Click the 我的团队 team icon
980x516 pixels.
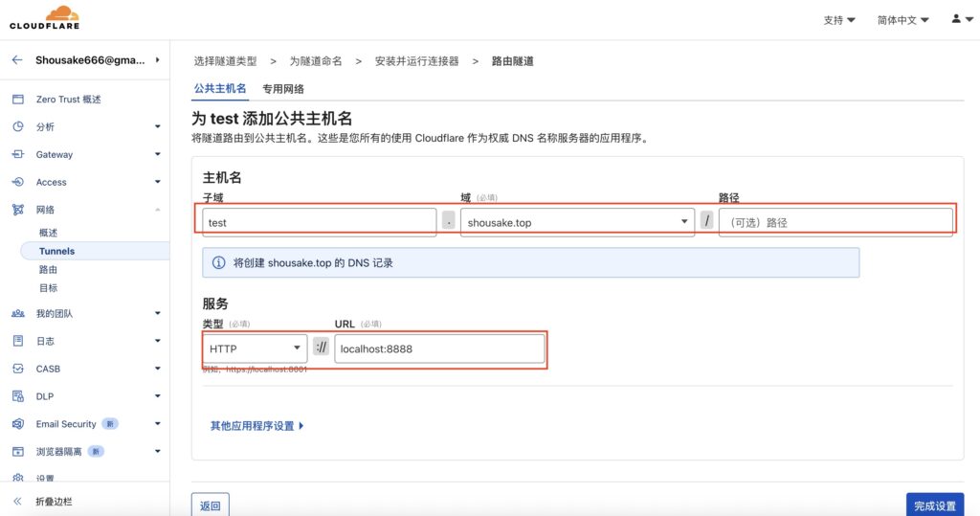coord(18,313)
